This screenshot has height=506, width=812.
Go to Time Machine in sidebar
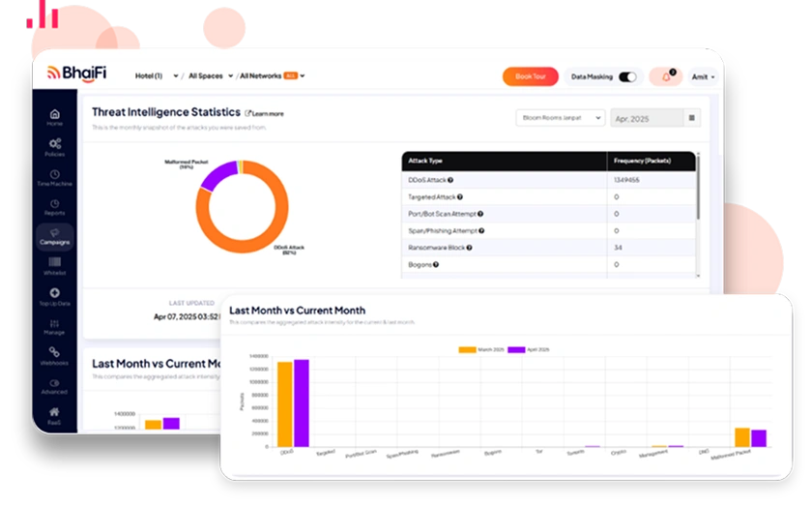(54, 177)
